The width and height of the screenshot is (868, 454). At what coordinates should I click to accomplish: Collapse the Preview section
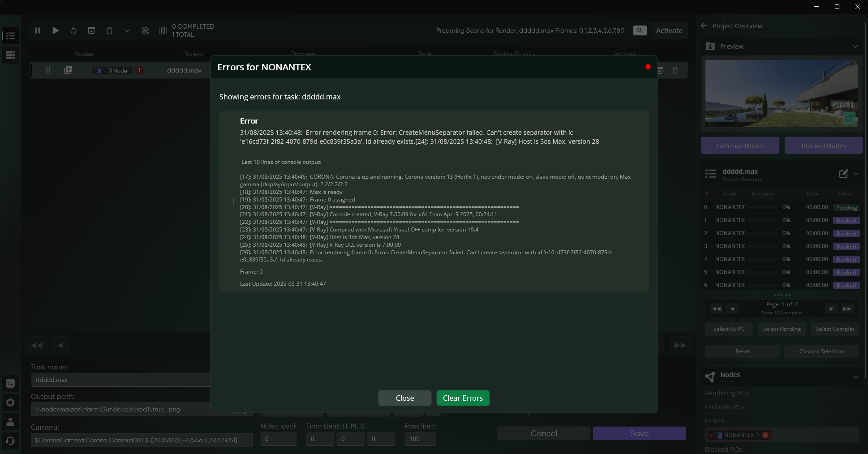(855, 47)
